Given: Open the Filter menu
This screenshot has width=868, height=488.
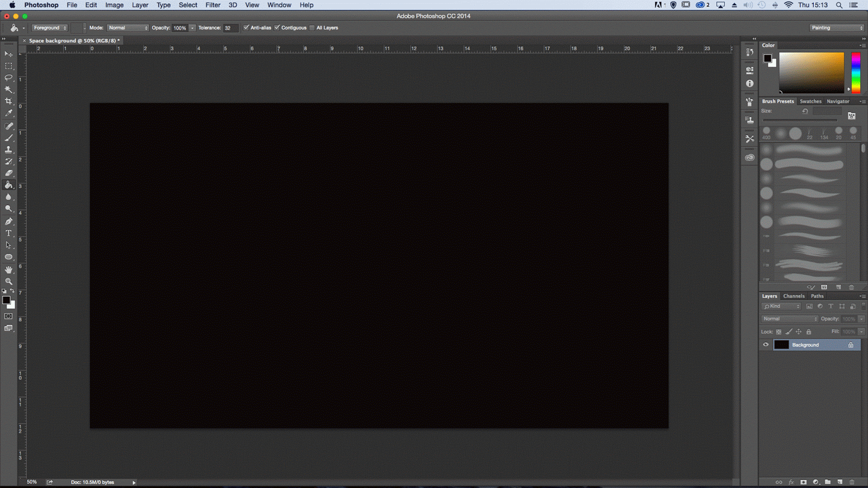Looking at the screenshot, I should [x=213, y=5].
